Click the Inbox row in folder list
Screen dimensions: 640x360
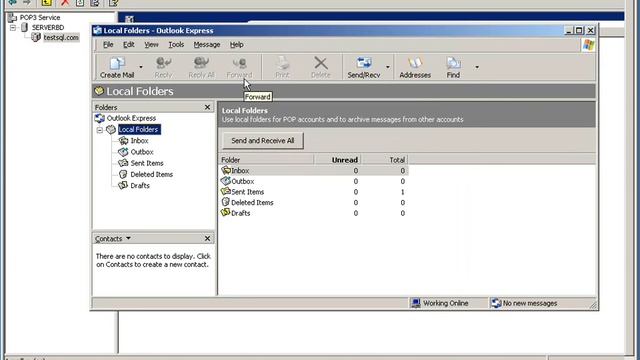(313, 171)
